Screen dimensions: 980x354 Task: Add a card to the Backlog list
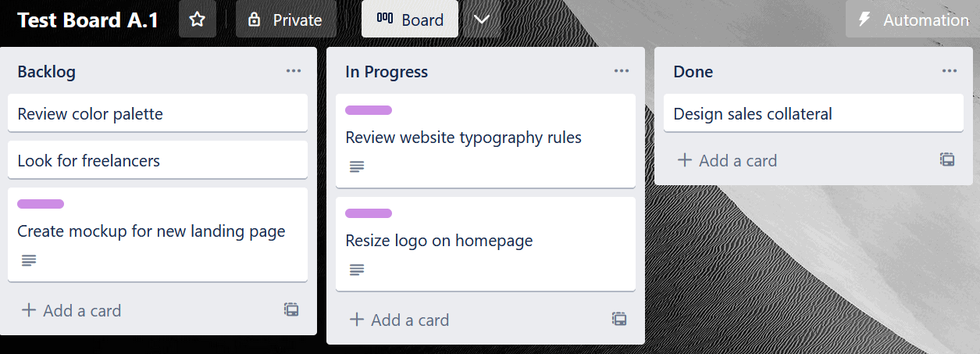click(x=71, y=310)
